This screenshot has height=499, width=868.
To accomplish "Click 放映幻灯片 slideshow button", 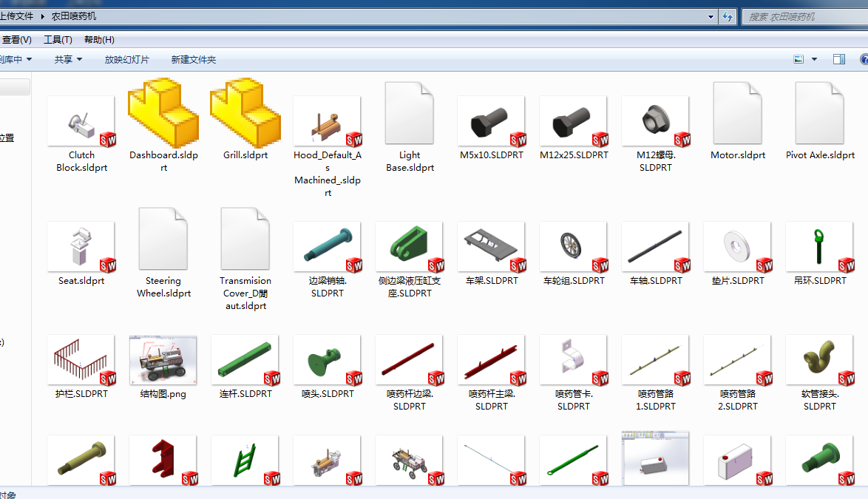I will pyautogui.click(x=126, y=59).
